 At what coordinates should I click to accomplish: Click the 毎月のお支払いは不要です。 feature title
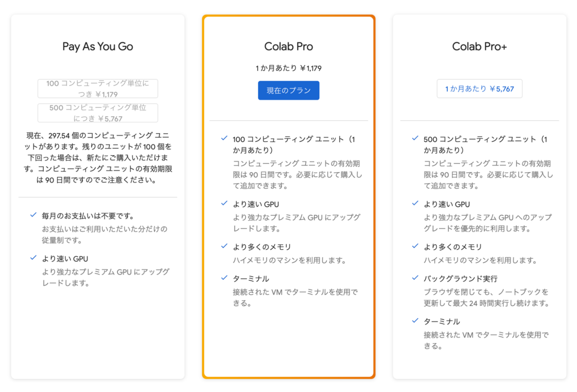point(88,216)
